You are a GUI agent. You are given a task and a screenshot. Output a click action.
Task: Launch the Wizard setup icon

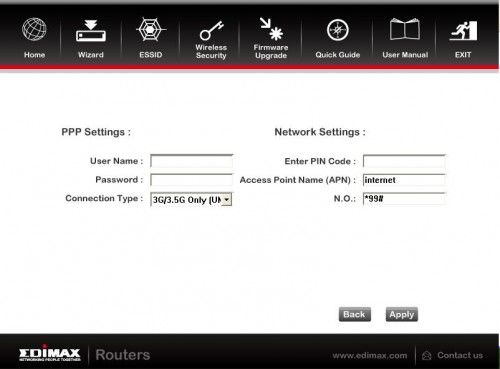tap(91, 31)
